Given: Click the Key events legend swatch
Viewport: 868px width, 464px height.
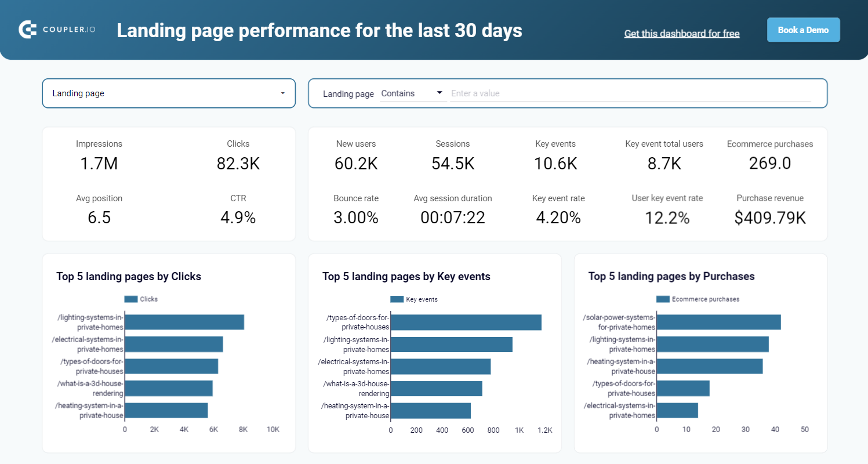Looking at the screenshot, I should [x=397, y=299].
